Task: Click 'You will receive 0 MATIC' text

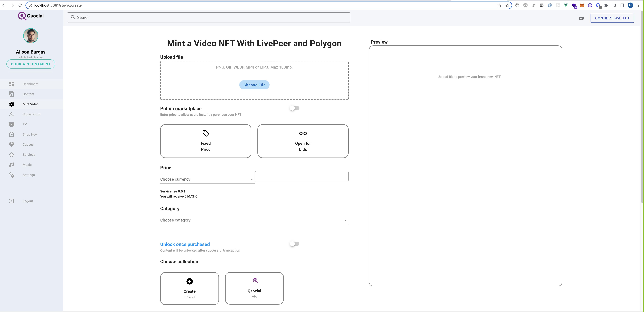Action: click(x=179, y=196)
